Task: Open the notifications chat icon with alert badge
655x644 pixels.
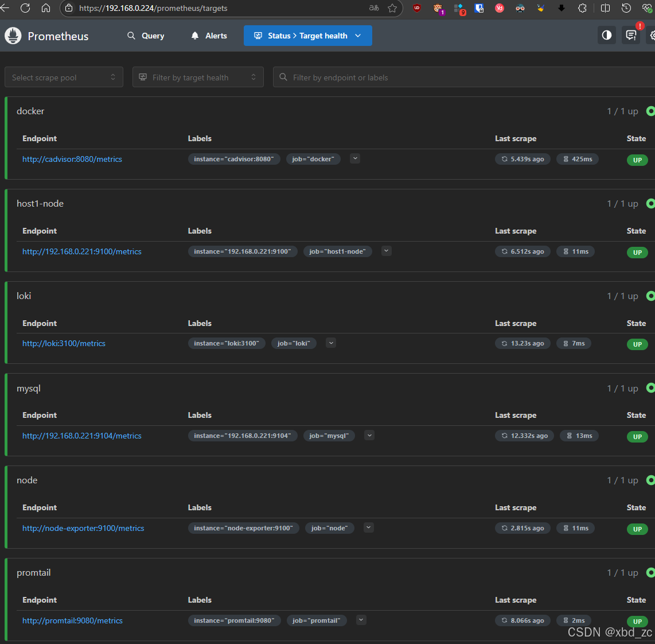Action: point(631,36)
